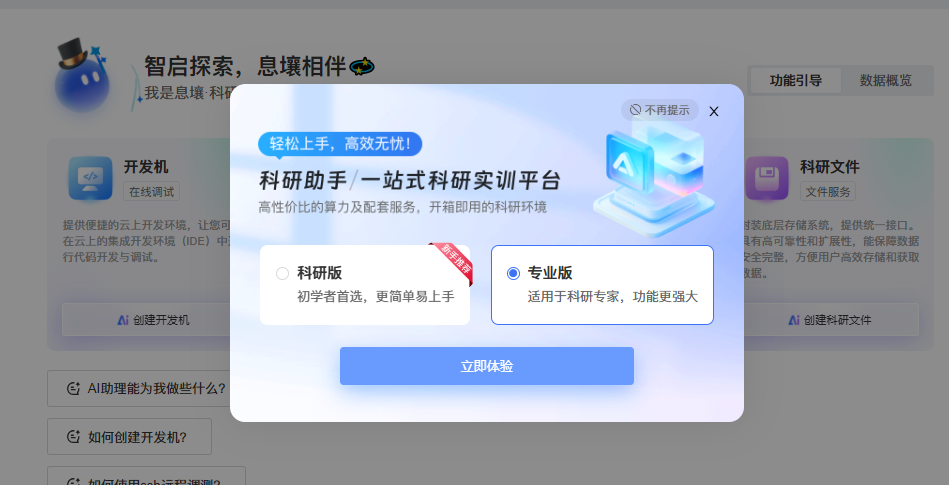Select the 科研版 radio button
The height and width of the screenshot is (485, 949).
[x=282, y=273]
